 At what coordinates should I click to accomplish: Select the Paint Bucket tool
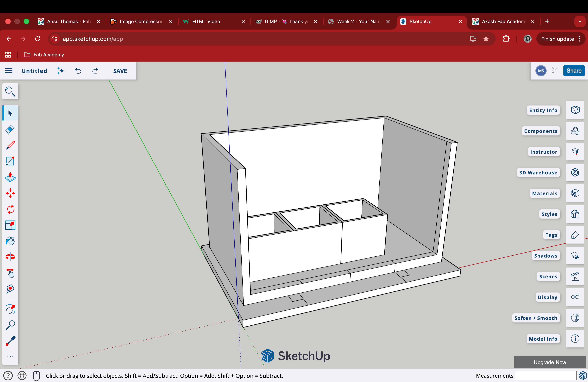tap(10, 241)
